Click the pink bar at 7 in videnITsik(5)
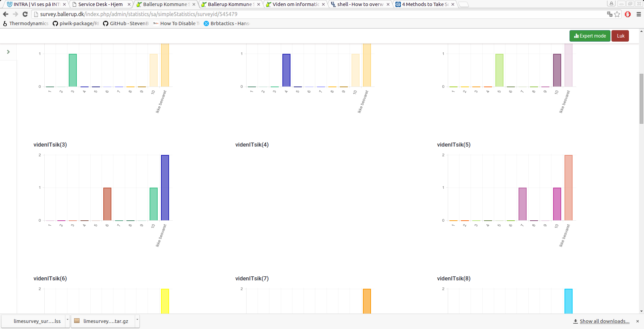The height and width of the screenshot is (329, 644). (523, 204)
